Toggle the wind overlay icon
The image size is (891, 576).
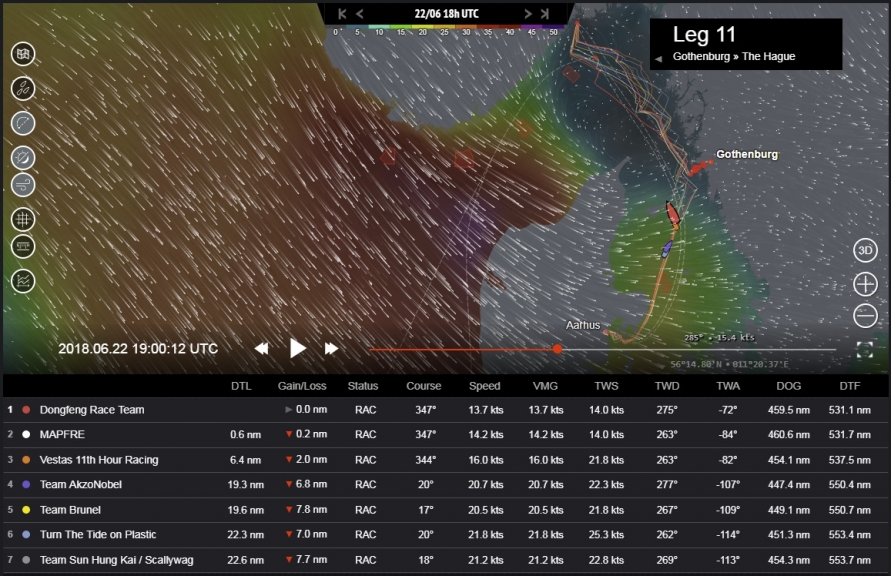pos(23,185)
